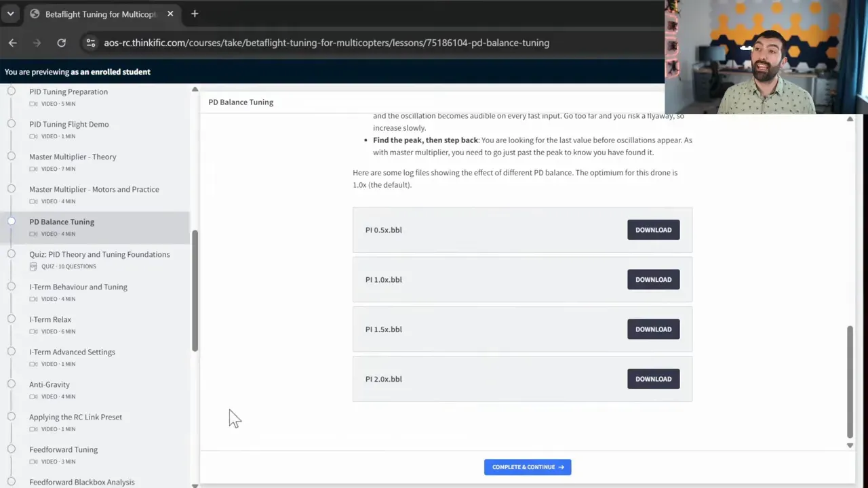Click sidebar scroll up arrow
Viewport: 868px width, 488px height.
click(x=195, y=89)
